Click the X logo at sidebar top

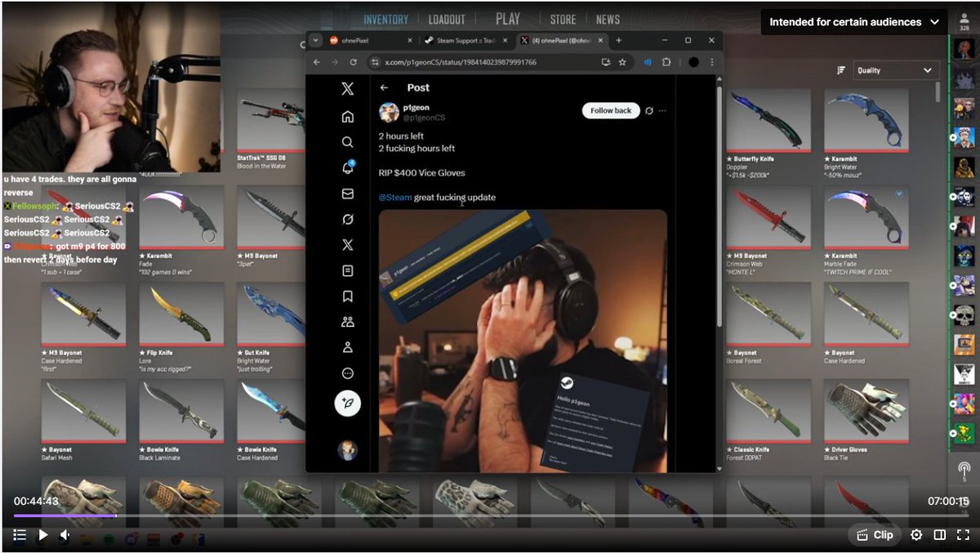(347, 89)
